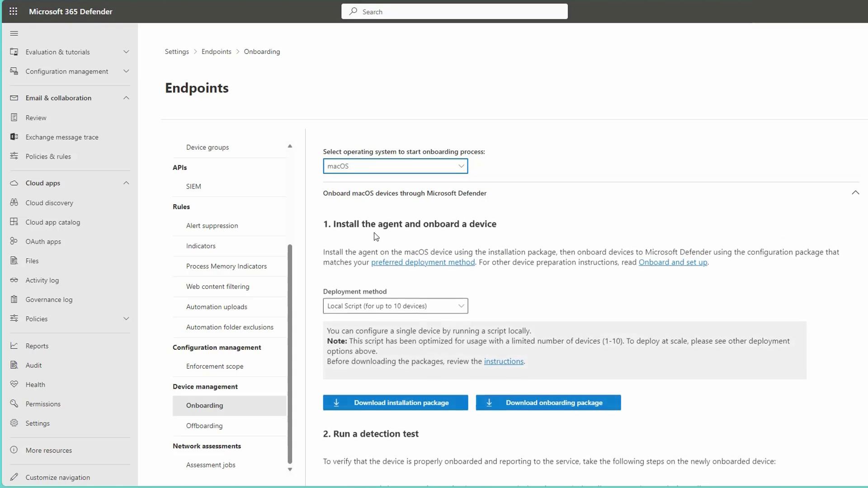Open the operating system macOS dropdown
The width and height of the screenshot is (868, 488).
(x=395, y=166)
